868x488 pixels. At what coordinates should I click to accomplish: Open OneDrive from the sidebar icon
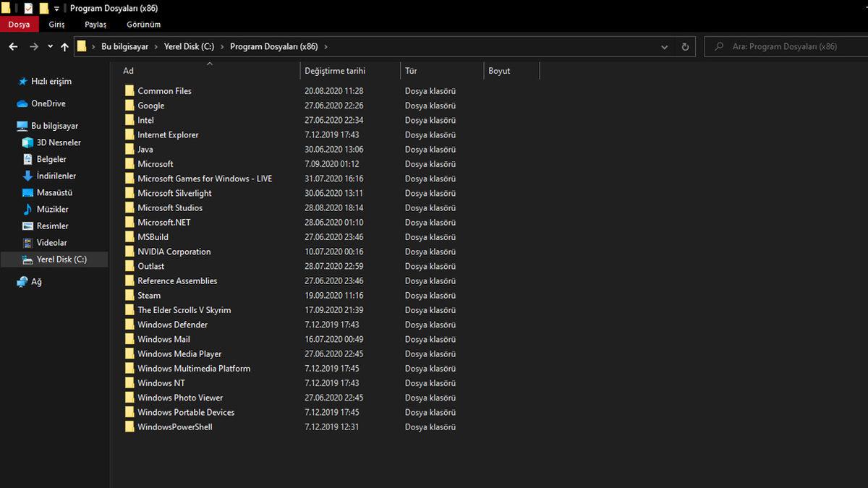click(22, 103)
